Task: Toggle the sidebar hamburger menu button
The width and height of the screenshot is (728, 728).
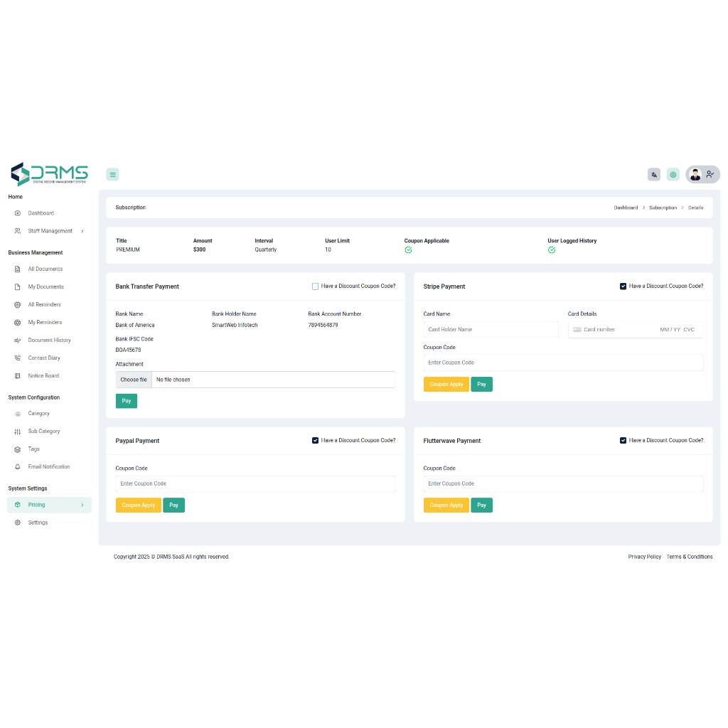Action: click(112, 175)
